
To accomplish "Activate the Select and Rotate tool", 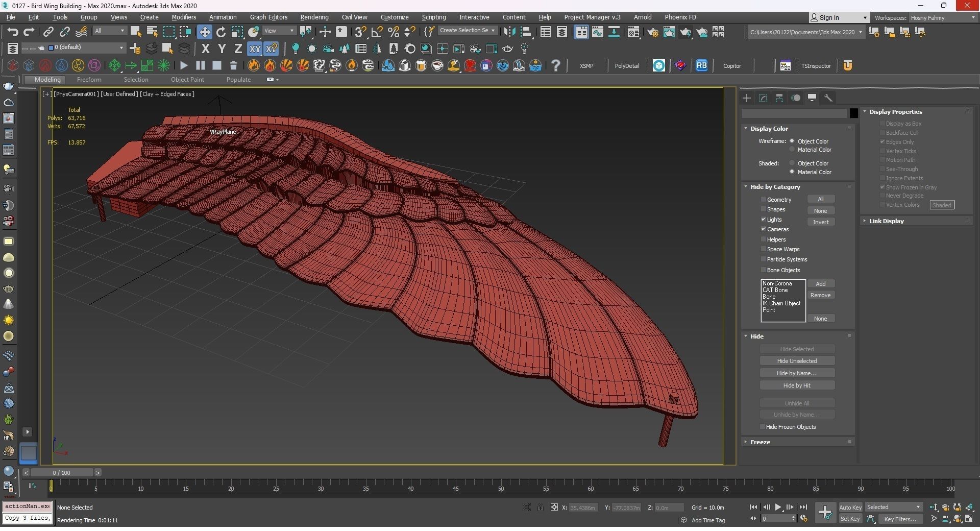I will [221, 32].
